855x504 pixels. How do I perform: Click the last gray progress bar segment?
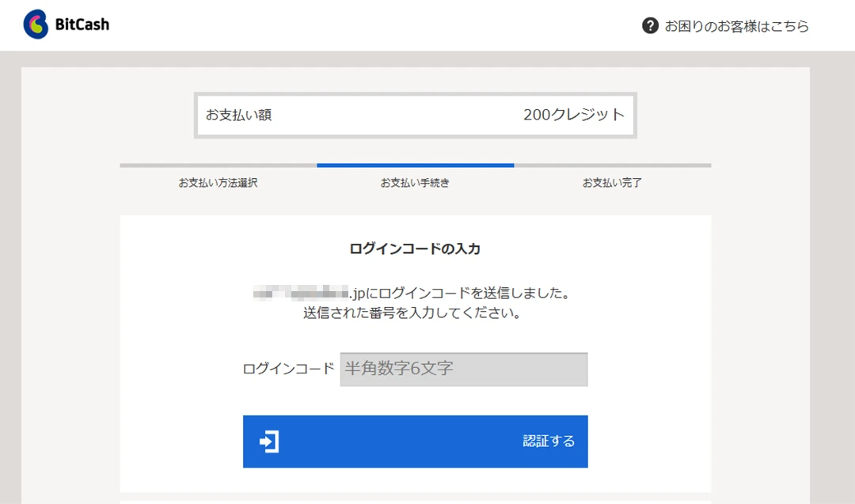pos(612,165)
